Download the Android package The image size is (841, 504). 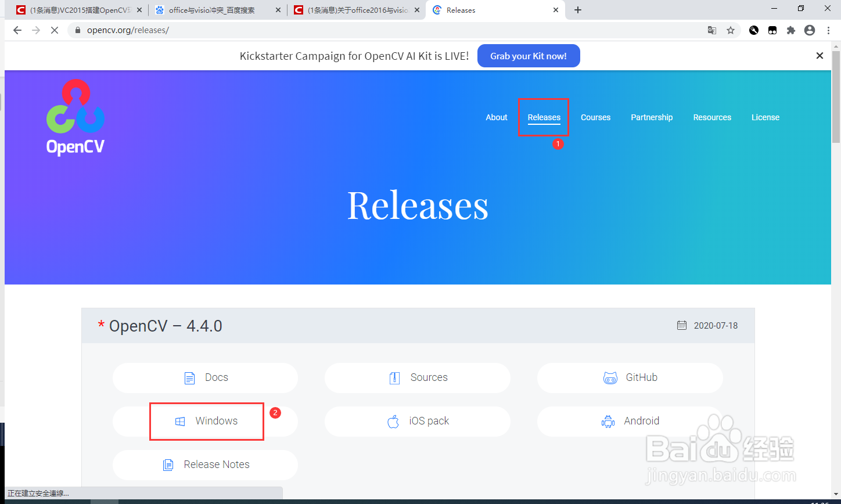[630, 422]
